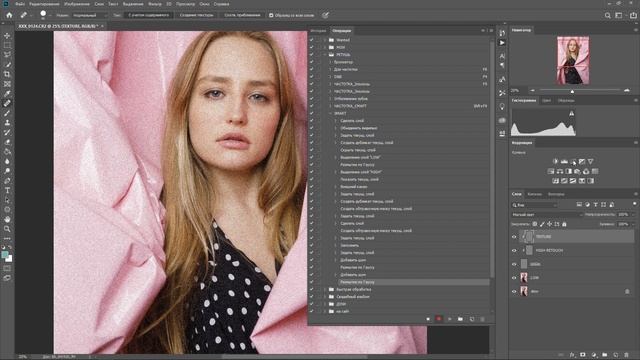Select the Pen tool
This screenshot has width=640, height=360.
(7, 181)
